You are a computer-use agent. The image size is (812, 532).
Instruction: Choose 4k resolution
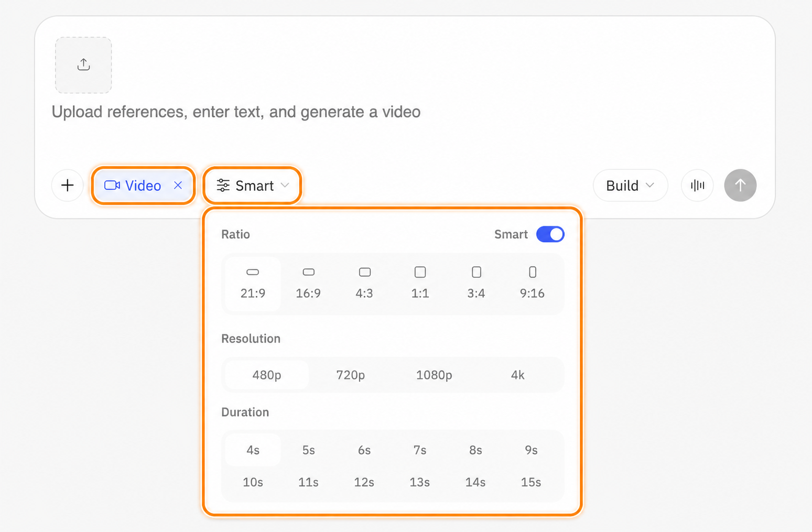(x=518, y=375)
